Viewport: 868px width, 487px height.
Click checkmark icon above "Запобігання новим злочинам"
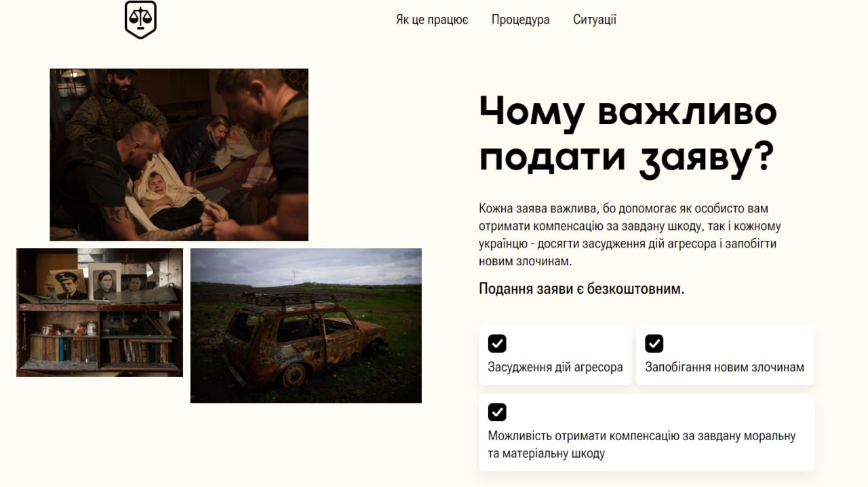[654, 344]
